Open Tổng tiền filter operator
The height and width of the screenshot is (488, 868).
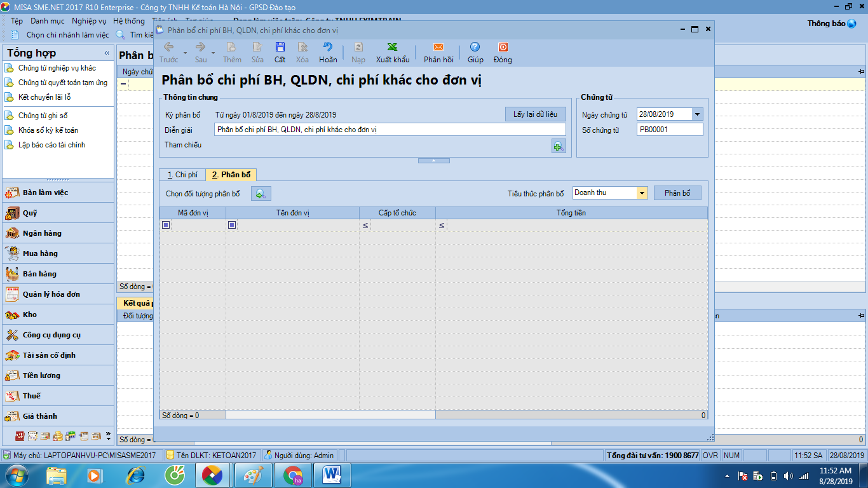pyautogui.click(x=442, y=226)
